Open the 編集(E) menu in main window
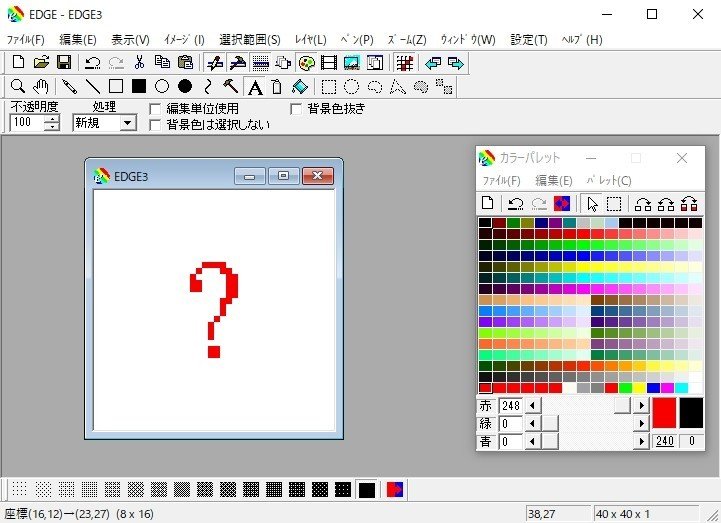 [78, 40]
